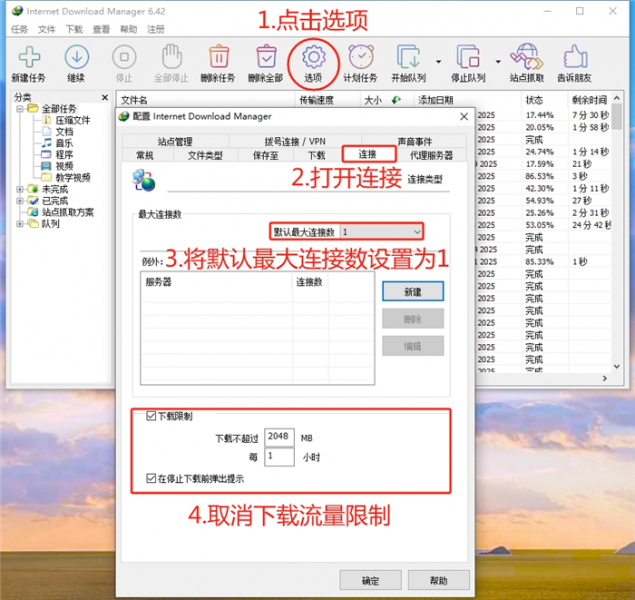Select the 文档 category in tree

(64, 132)
